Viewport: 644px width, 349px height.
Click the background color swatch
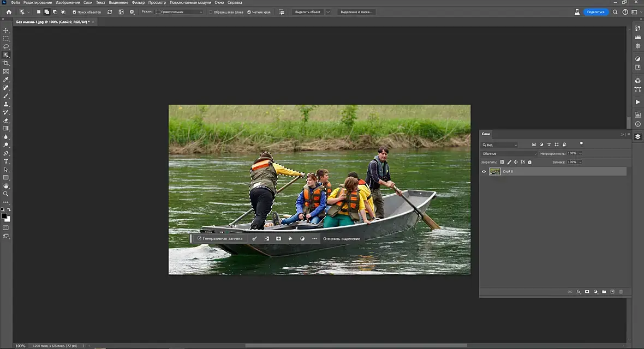(8, 220)
